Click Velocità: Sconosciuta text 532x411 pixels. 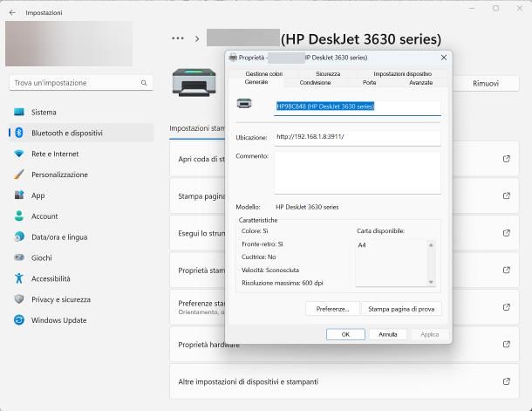pos(270,271)
